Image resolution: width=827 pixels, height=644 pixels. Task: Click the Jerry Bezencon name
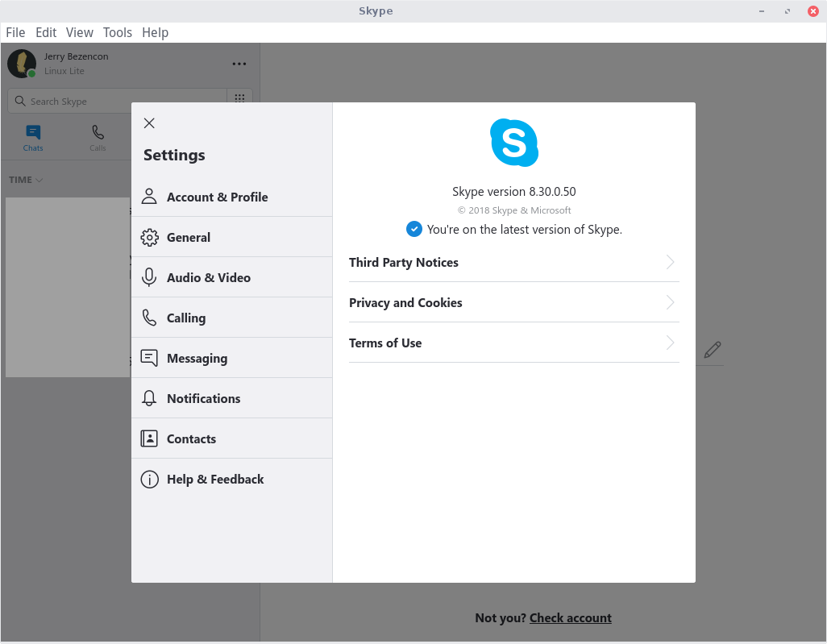[76, 56]
